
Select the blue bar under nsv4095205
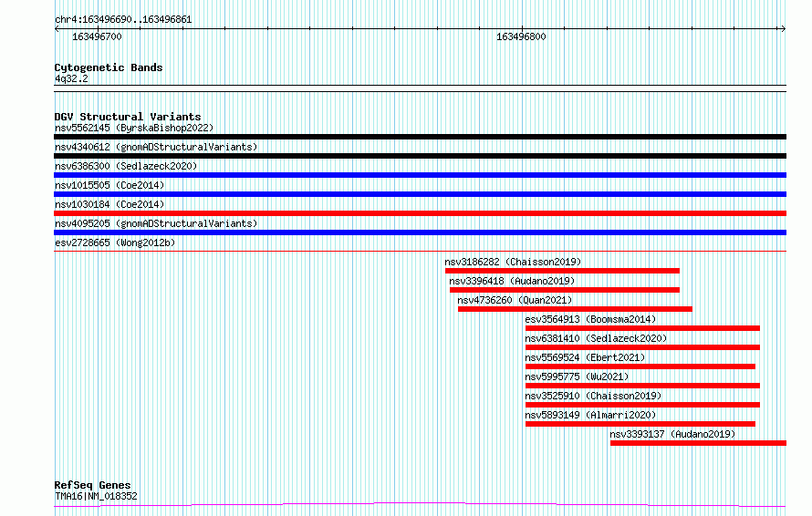[x=420, y=232]
